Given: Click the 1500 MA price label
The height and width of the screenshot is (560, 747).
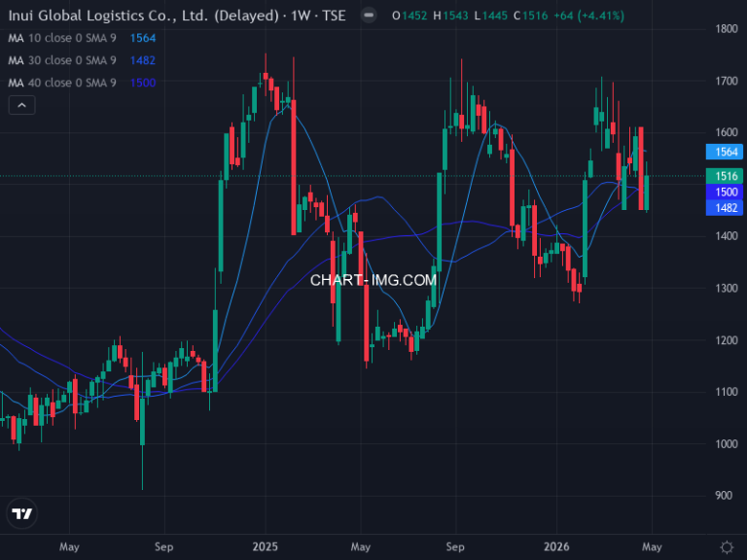Looking at the screenshot, I should pyautogui.click(x=724, y=192).
